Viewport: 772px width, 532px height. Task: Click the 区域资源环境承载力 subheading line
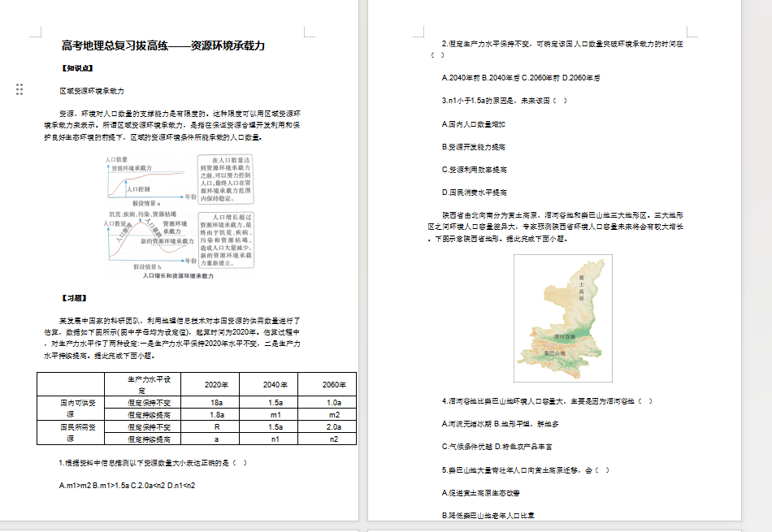click(x=92, y=91)
